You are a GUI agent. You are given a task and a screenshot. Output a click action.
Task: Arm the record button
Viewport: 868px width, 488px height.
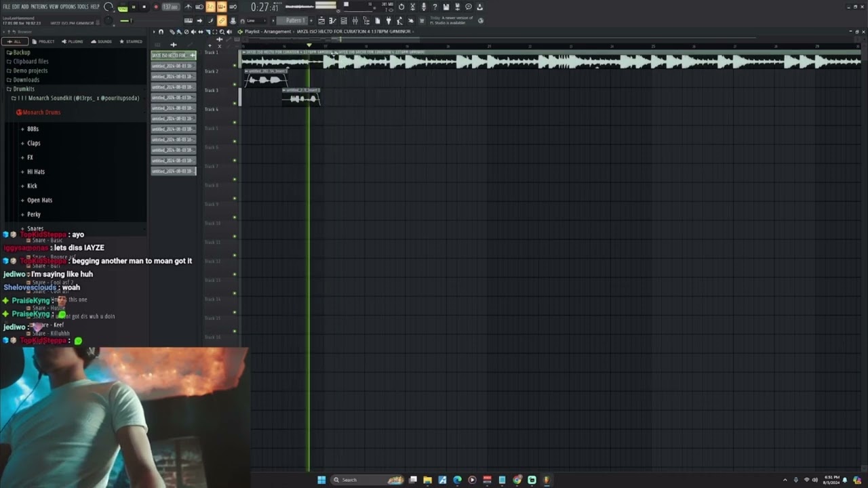click(156, 7)
